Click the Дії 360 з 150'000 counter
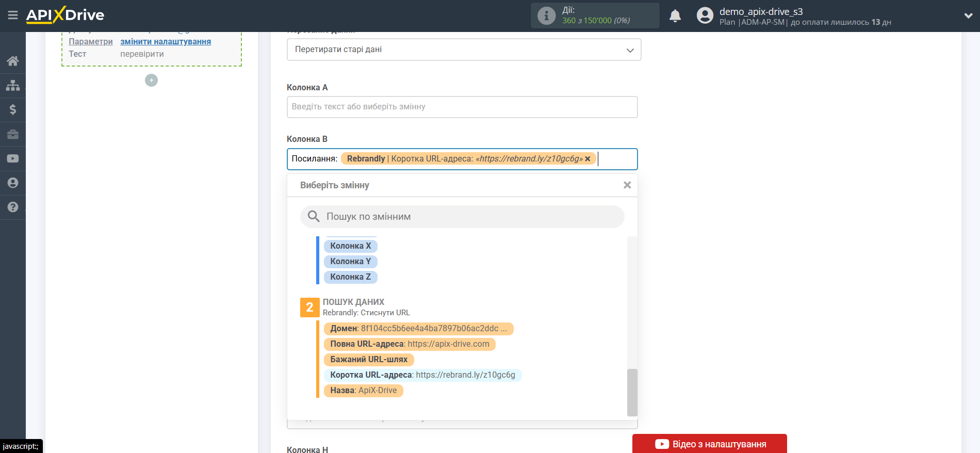 (596, 15)
